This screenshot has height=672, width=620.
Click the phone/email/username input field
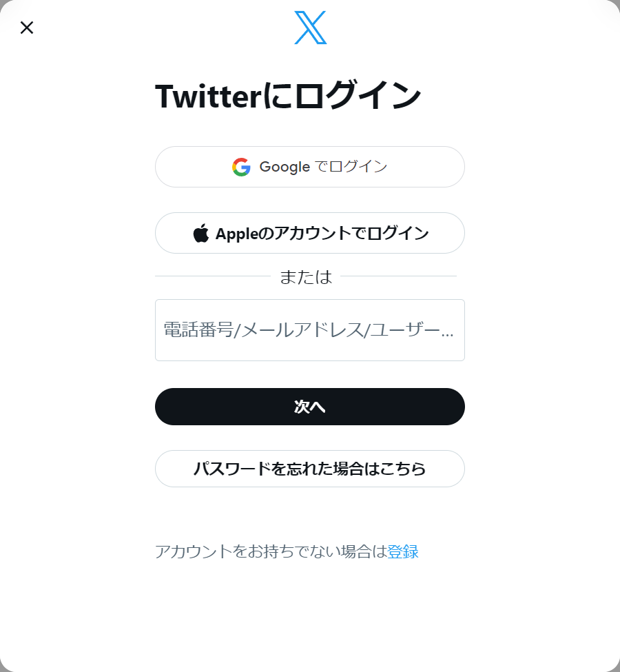coord(309,330)
